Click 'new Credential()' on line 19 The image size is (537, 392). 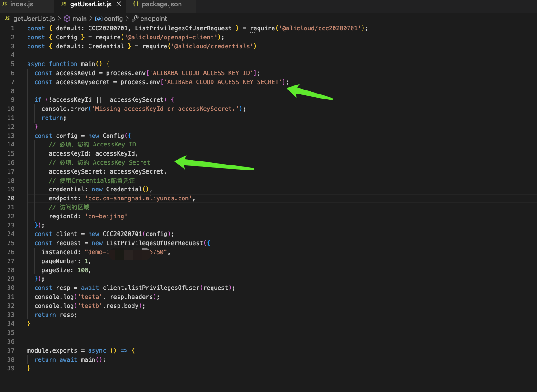(x=120, y=189)
